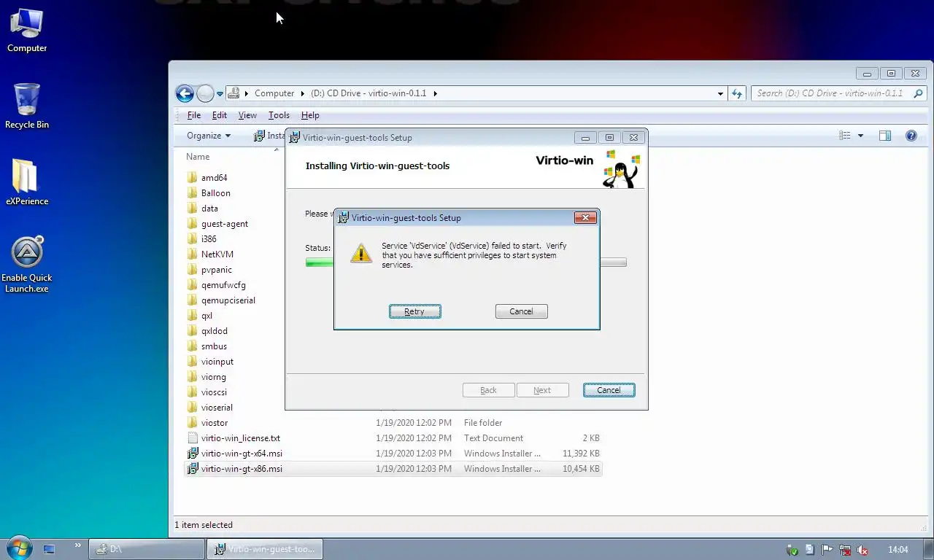The height and width of the screenshot is (560, 934).
Task: Click the Computer breadcrumb in address bar
Action: coord(274,93)
